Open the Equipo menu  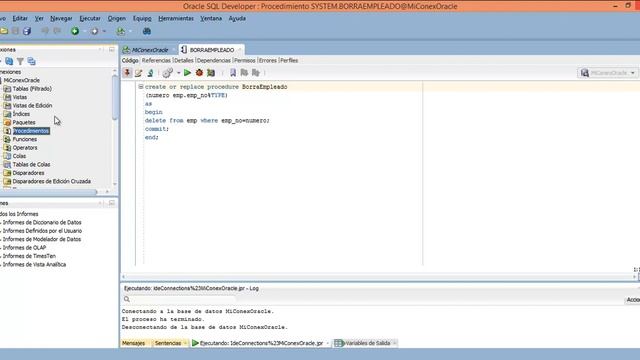click(142, 18)
